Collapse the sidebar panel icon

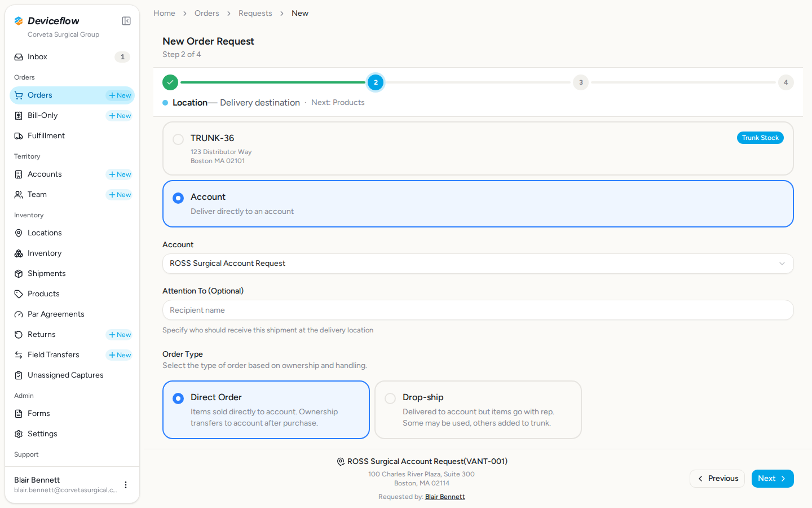(x=126, y=21)
